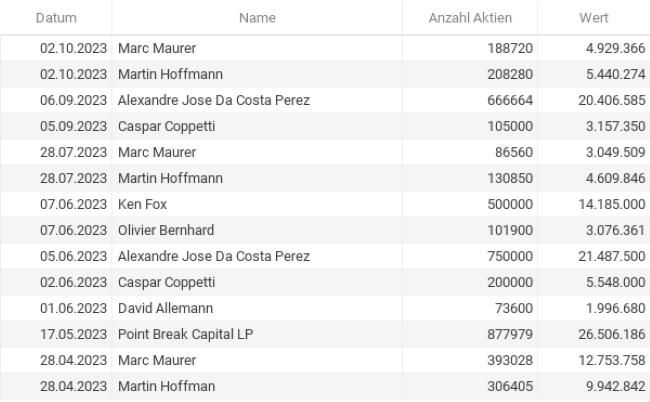Select Martin Hoffmann row dated 02.10.2023
Image resolution: width=650 pixels, height=402 pixels.
pos(325,74)
